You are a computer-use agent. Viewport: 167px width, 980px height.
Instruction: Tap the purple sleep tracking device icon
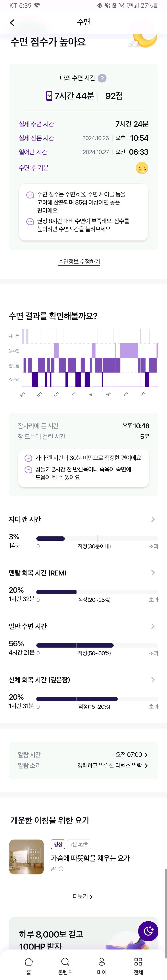49,96
